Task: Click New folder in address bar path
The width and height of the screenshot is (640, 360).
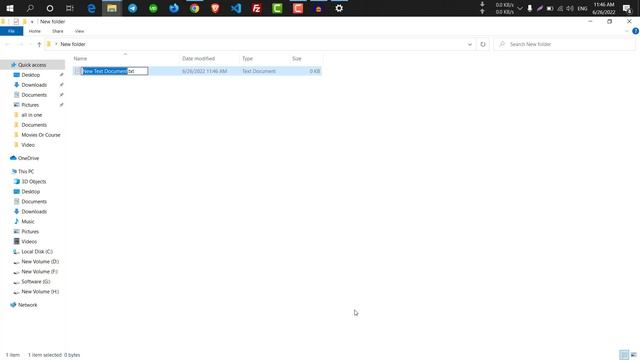Action: point(73,44)
